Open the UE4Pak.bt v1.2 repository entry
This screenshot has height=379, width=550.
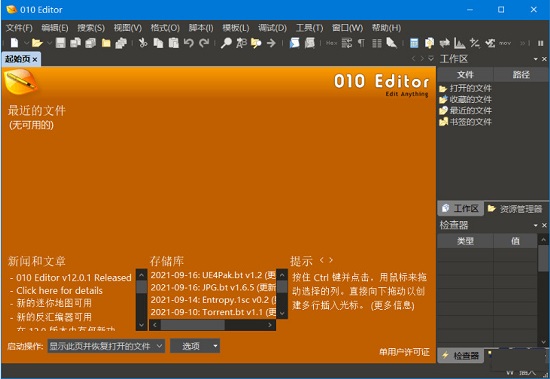(x=213, y=275)
